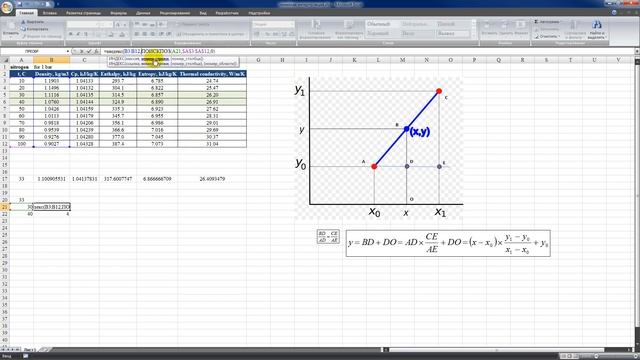Image resolution: width=640 pixels, height=360 pixels.
Task: Click row 17 header
Action: (x=5, y=179)
